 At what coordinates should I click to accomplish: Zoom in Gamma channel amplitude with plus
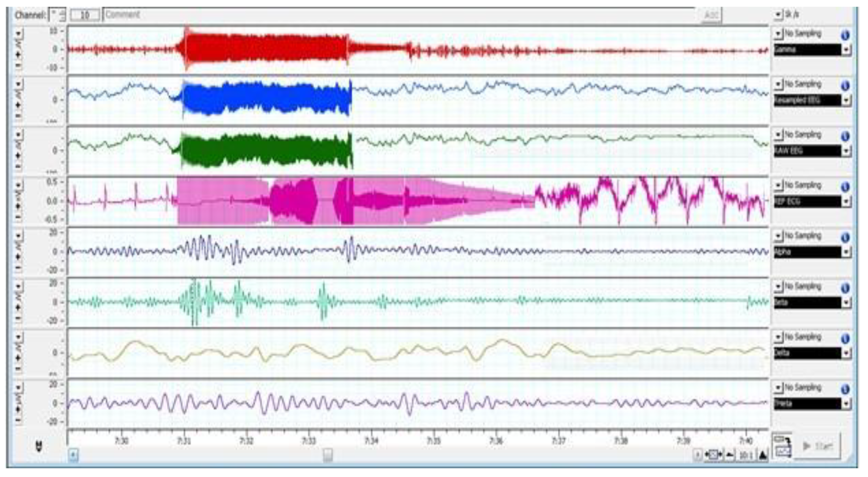(18, 55)
